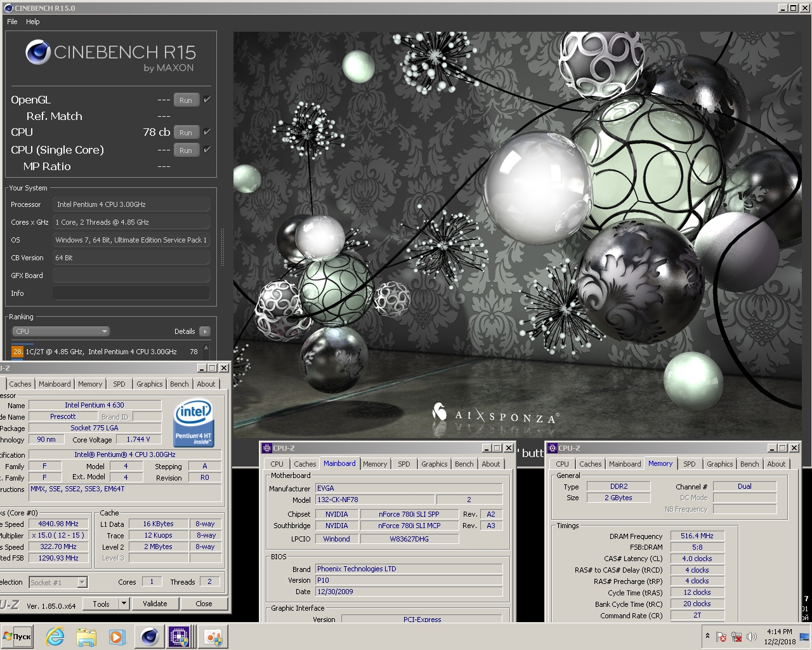Screen dimensions: 812x650
Task: Click the Cinebench R15 logo icon
Action: click(x=38, y=52)
